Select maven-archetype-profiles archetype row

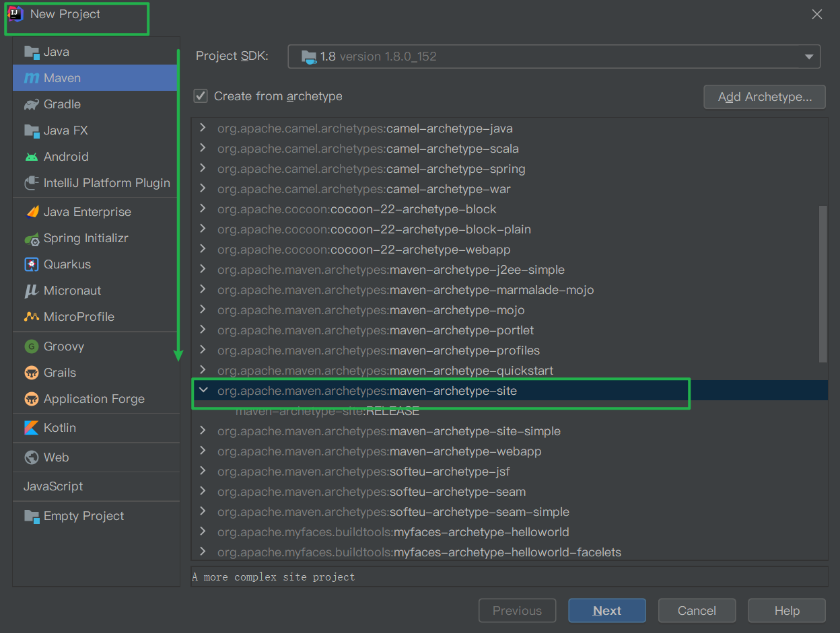pos(510,350)
